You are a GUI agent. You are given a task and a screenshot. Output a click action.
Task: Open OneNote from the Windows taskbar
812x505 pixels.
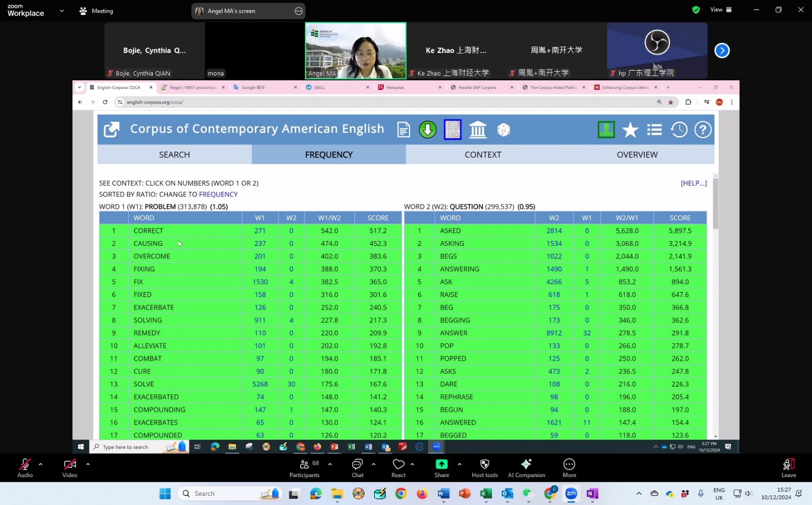(x=592, y=493)
